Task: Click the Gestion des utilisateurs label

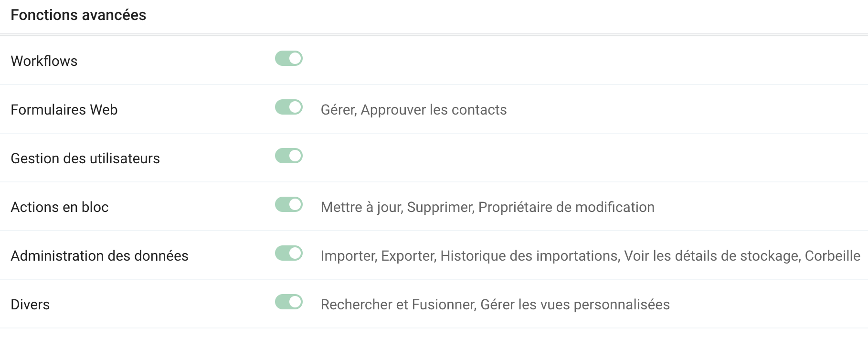Action: [85, 158]
